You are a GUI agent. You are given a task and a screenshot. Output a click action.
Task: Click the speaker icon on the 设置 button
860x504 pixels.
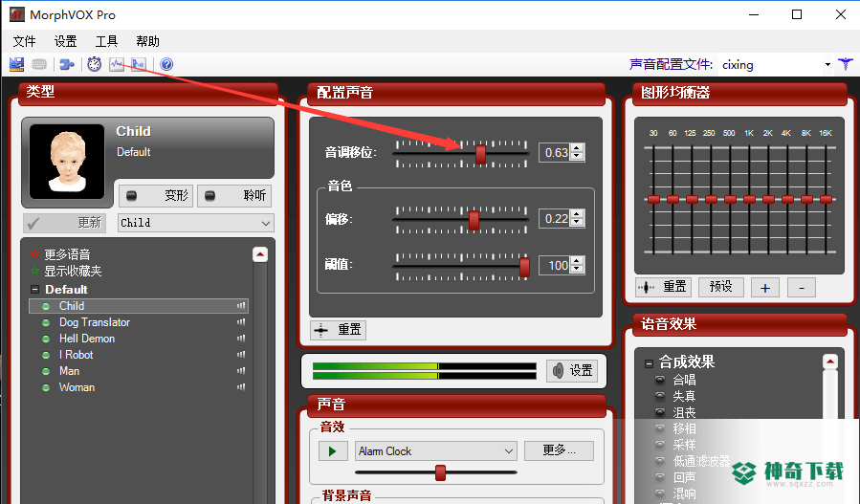558,371
